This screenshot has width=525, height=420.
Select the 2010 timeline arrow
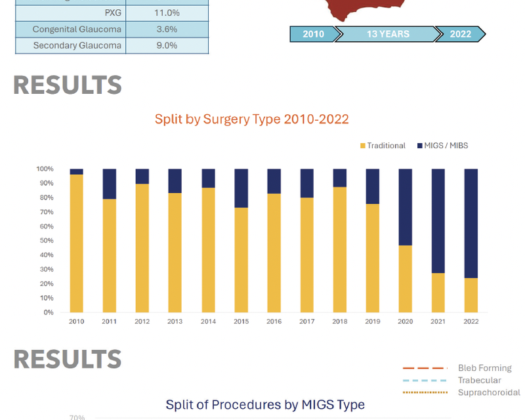(x=314, y=34)
